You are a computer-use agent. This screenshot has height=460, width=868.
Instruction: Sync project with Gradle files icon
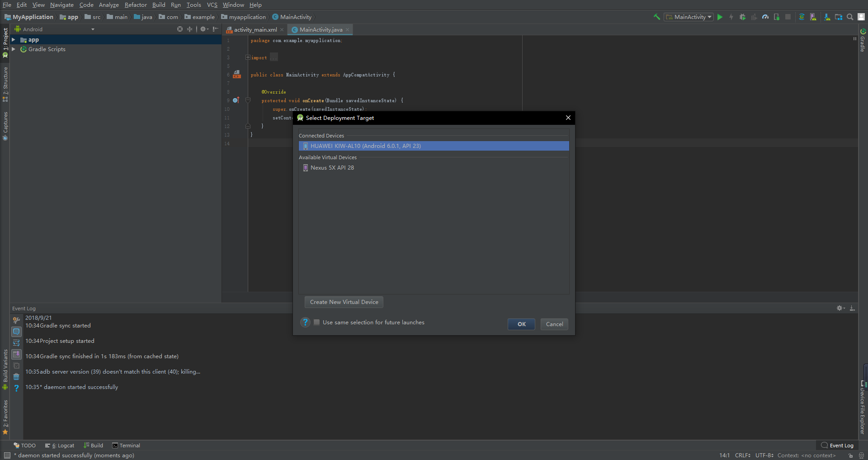pyautogui.click(x=802, y=17)
